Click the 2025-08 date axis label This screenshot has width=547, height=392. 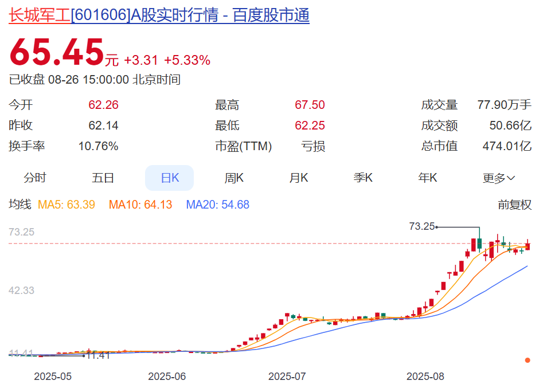pyautogui.click(x=425, y=377)
